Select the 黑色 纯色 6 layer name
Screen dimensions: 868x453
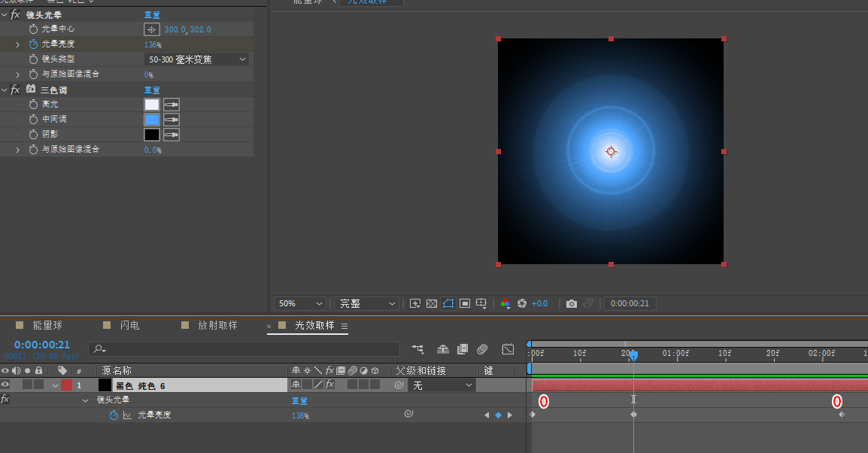pos(140,386)
